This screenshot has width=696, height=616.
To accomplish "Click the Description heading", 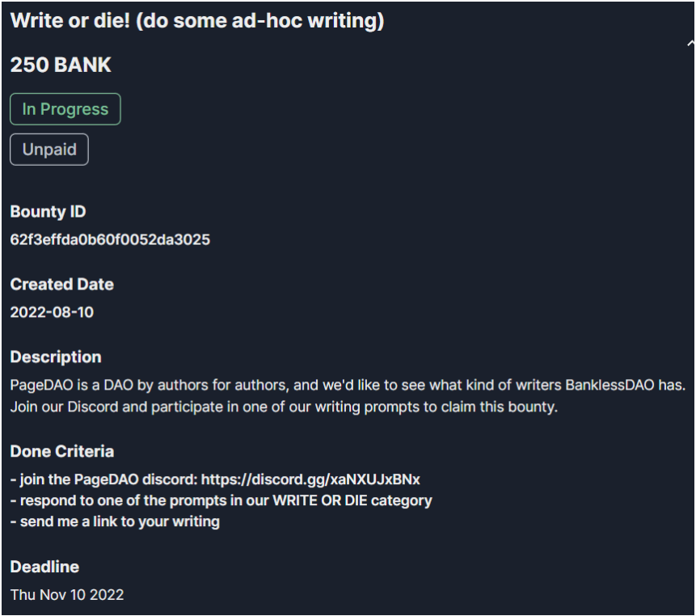I will [56, 357].
